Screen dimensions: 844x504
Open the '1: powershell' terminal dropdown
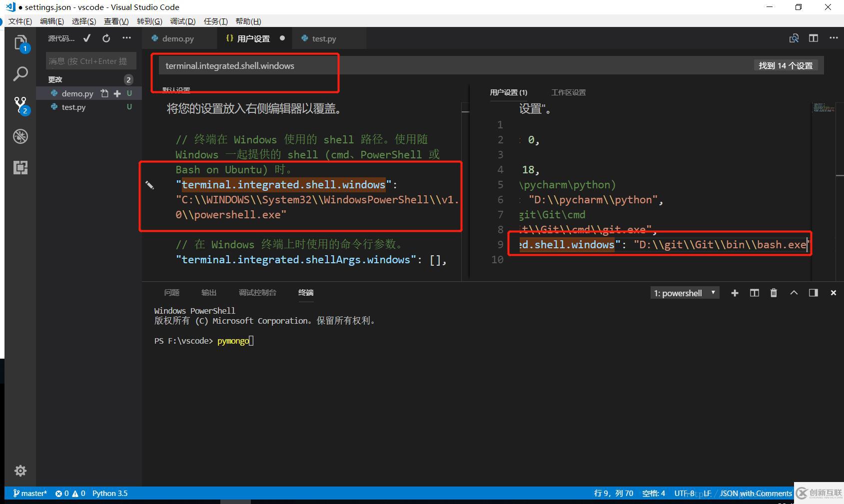tap(685, 293)
